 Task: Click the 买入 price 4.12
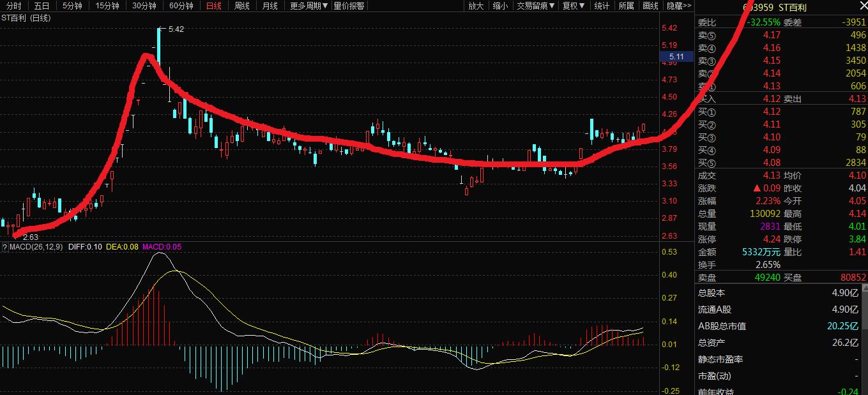[772, 99]
